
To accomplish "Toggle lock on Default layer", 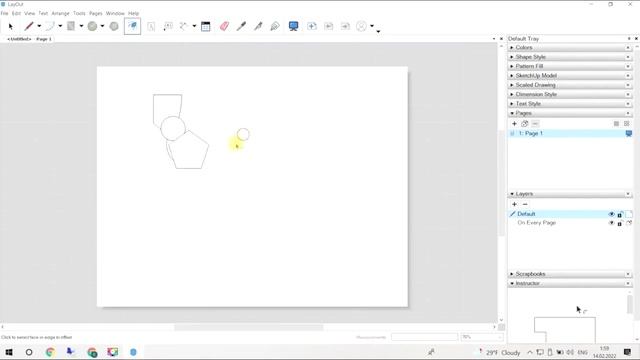I will [x=620, y=214].
